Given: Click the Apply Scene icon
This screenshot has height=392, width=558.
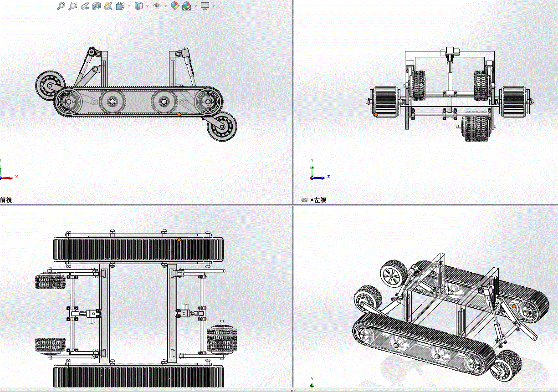Looking at the screenshot, I should (187, 6).
